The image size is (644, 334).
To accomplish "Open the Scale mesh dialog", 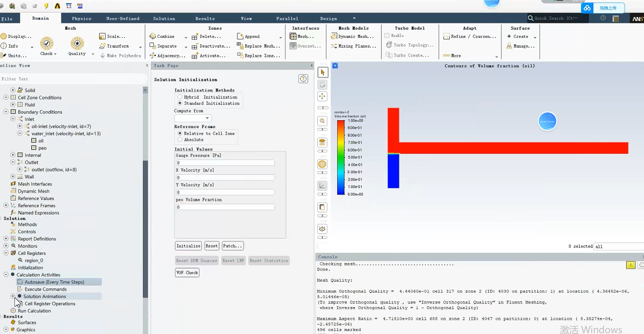I will 112,36.
